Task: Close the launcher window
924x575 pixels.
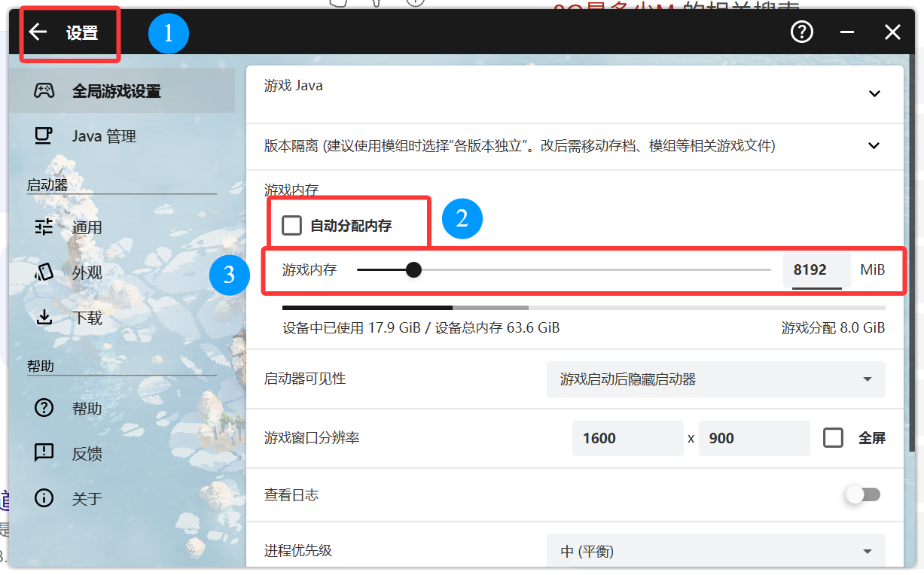Action: [892, 32]
